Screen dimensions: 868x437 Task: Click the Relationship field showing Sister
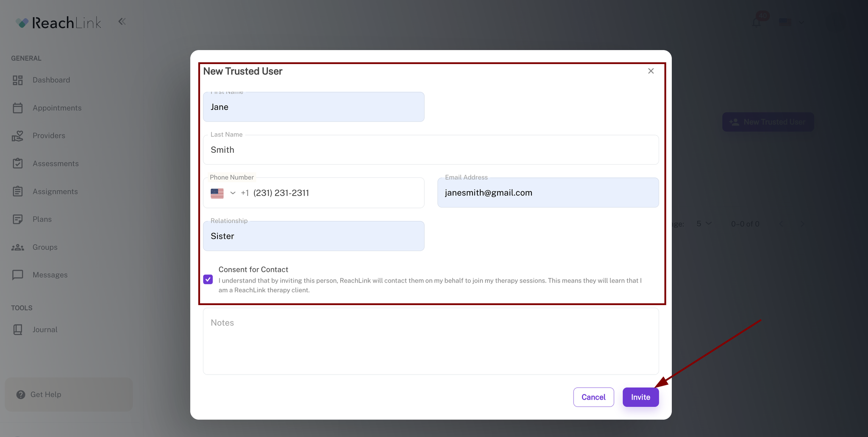tap(314, 236)
